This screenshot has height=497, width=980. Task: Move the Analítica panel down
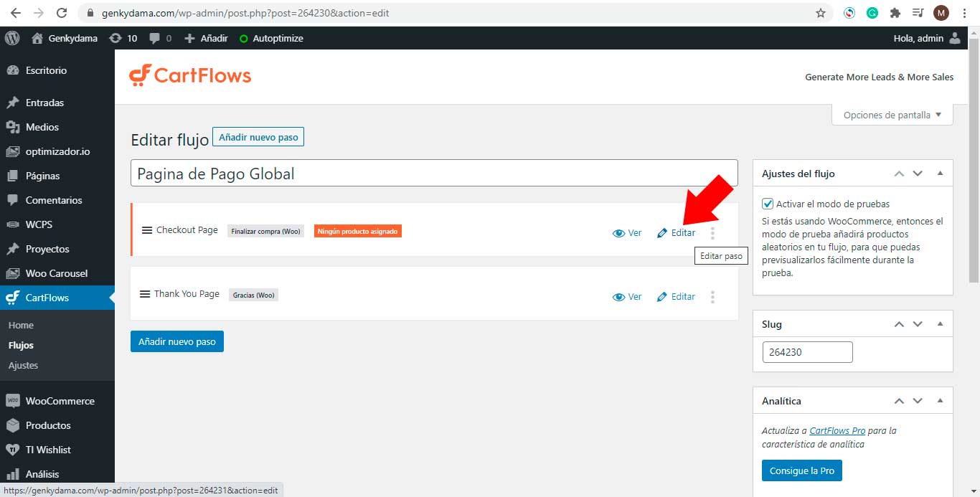(918, 401)
